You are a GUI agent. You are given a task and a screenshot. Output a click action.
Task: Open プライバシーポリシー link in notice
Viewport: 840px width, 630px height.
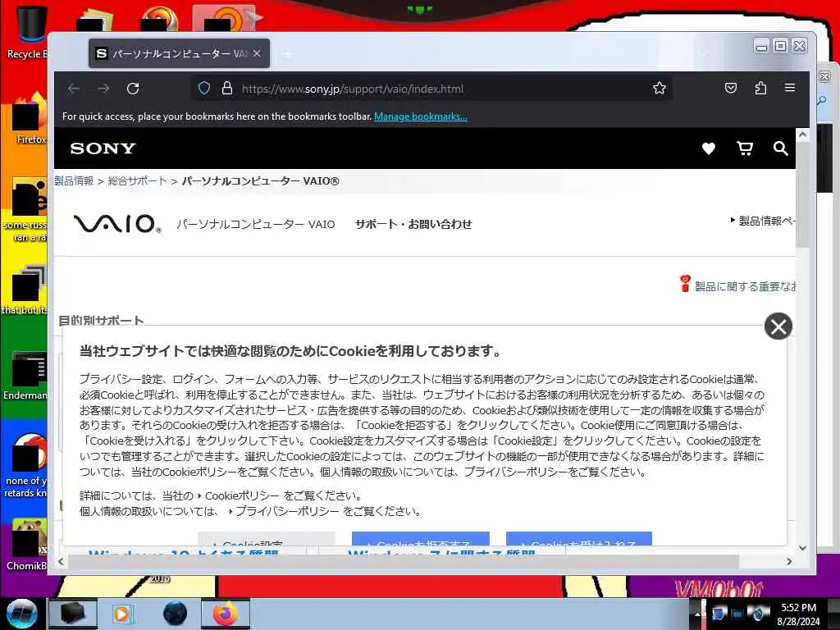tap(286, 511)
